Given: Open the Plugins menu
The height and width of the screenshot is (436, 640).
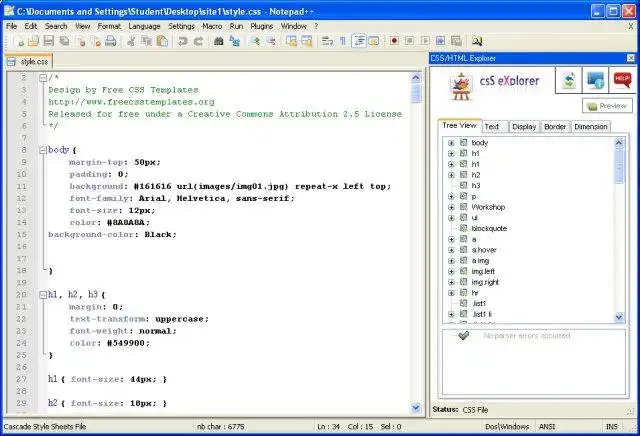Looking at the screenshot, I should [x=262, y=26].
